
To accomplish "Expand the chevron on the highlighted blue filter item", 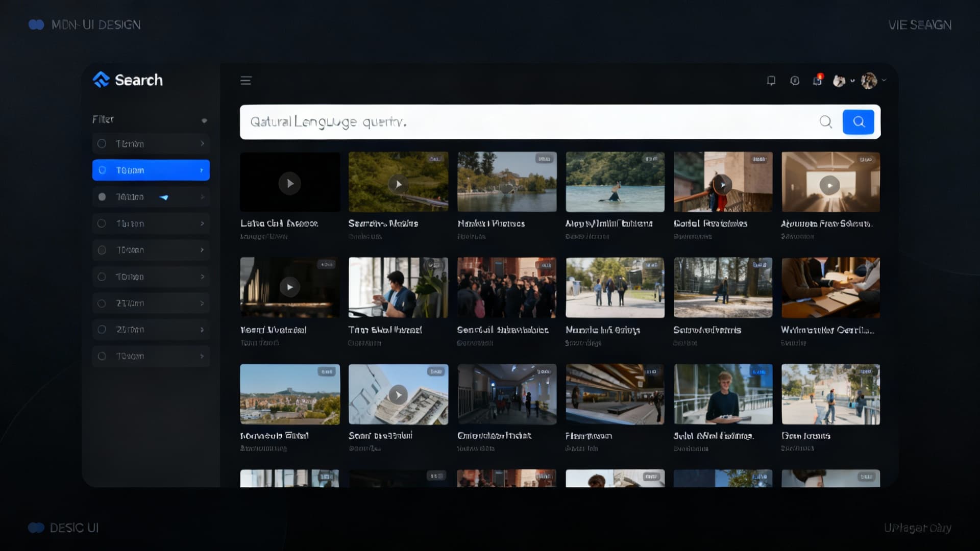I will coord(201,170).
